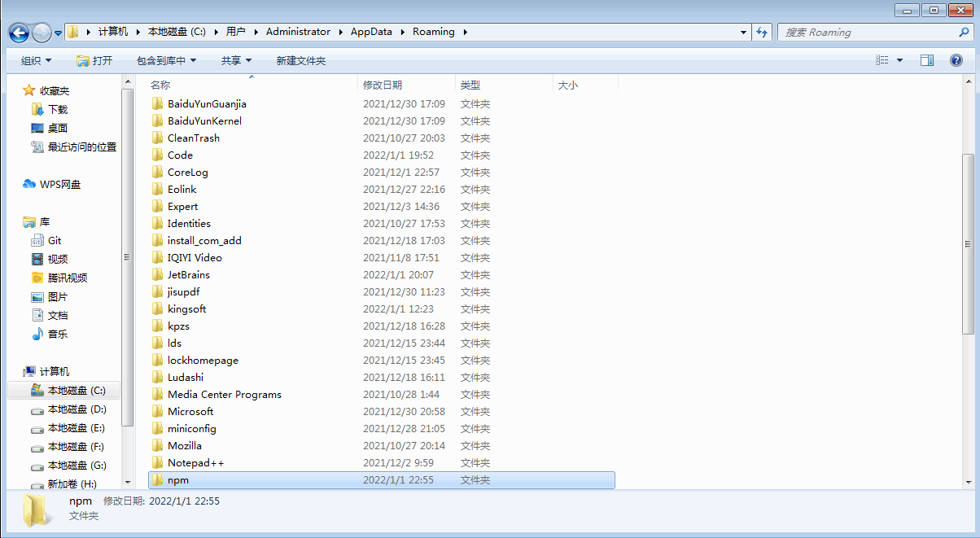
Task: Select 用户 breadcrumb in the address bar
Action: (236, 32)
